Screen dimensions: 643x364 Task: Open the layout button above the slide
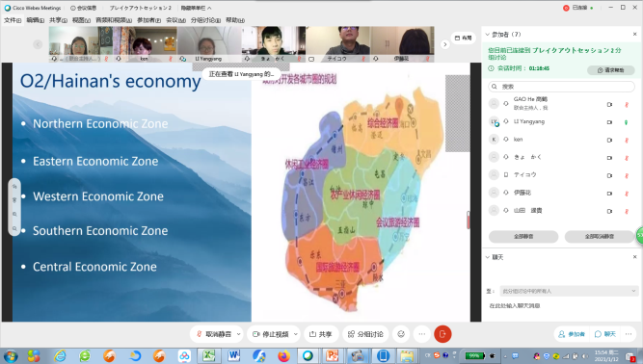464,39
